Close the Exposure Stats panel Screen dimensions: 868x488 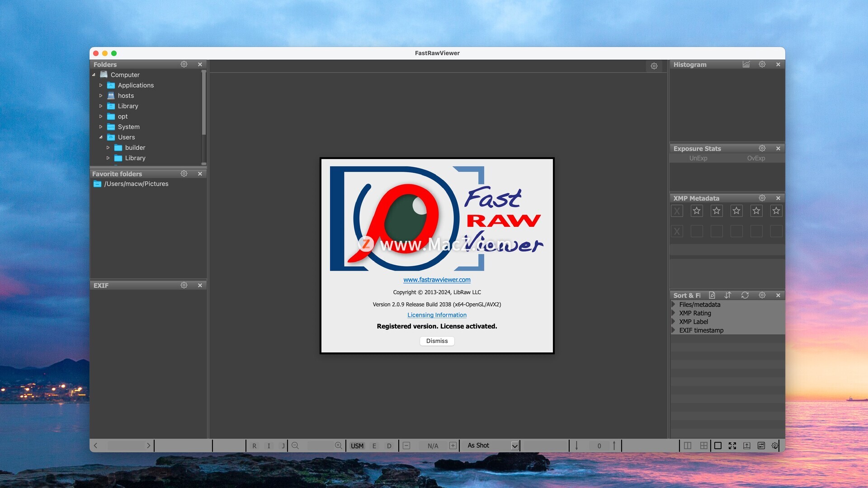[778, 148]
